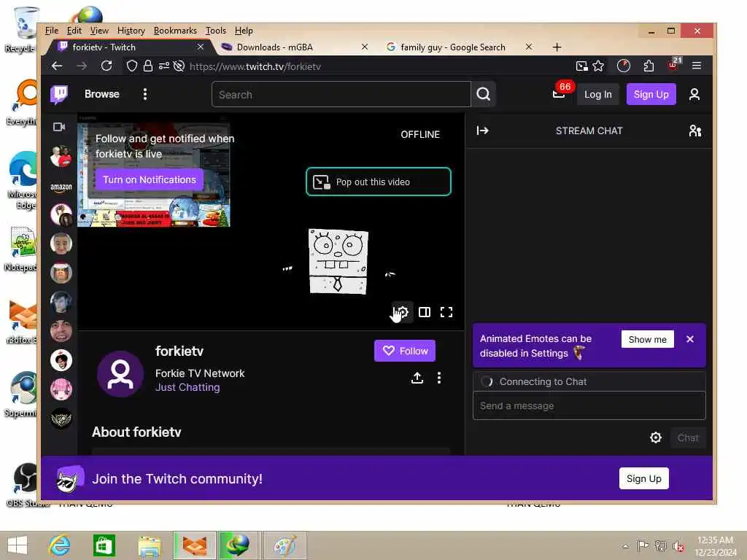
Task: Collapse the stream chat with arrow icon
Action: click(483, 131)
